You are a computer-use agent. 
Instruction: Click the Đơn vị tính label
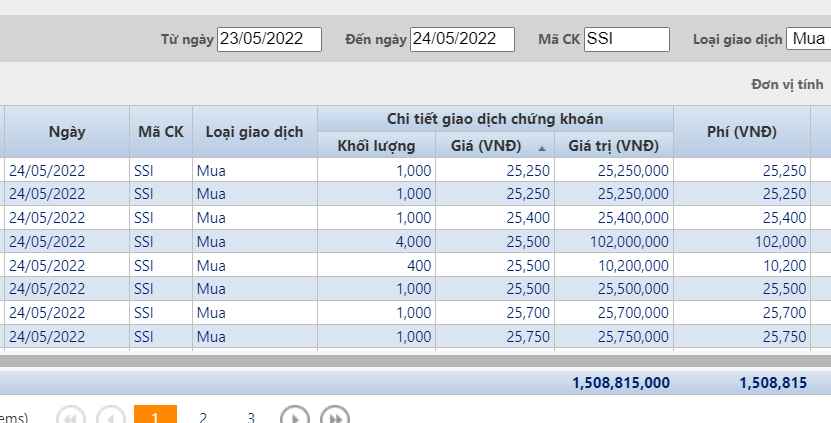click(788, 84)
